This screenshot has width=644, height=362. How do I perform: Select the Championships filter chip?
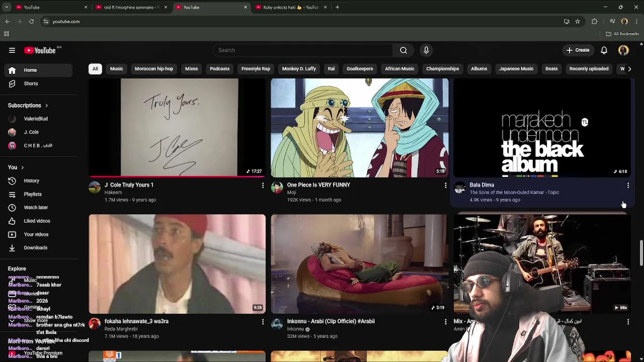pos(443,69)
